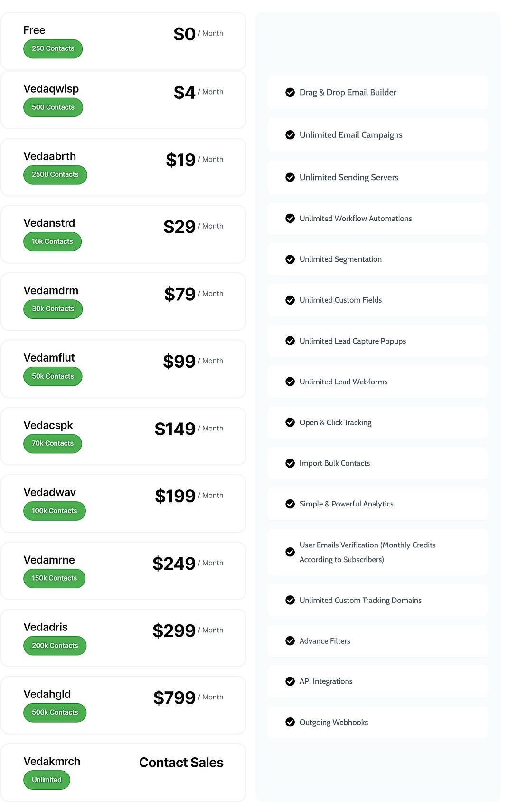Click the 500k Contacts green pill

click(x=55, y=712)
